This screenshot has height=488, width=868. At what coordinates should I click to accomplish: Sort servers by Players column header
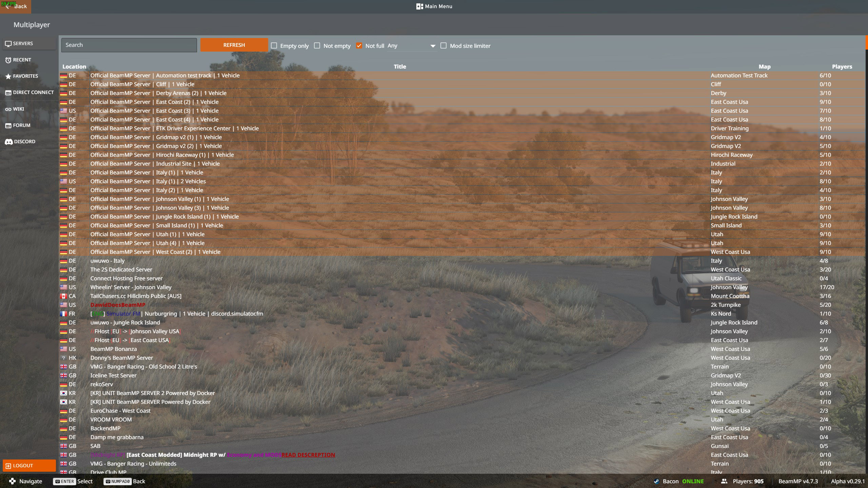[842, 67]
